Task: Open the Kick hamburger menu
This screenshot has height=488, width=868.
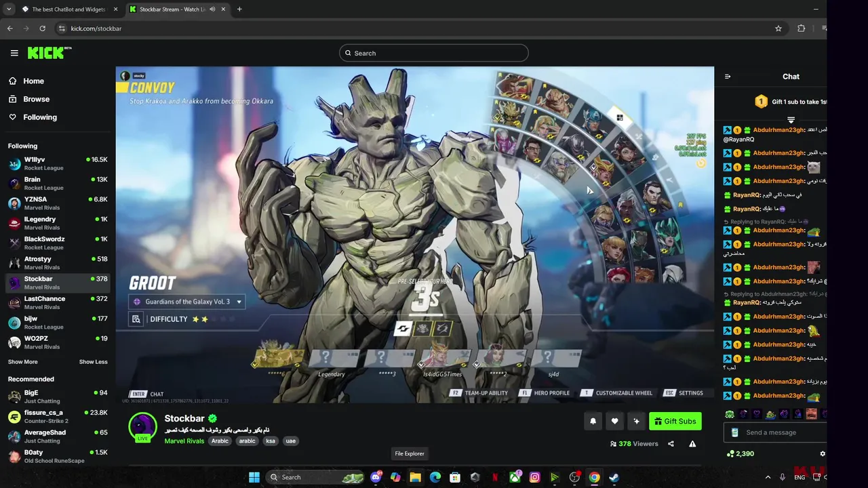Action: point(14,53)
